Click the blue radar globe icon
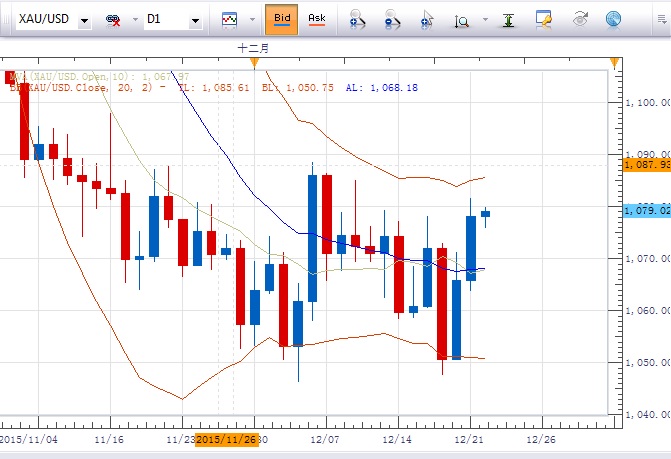Viewport: 671px width, 459px height. (x=613, y=20)
